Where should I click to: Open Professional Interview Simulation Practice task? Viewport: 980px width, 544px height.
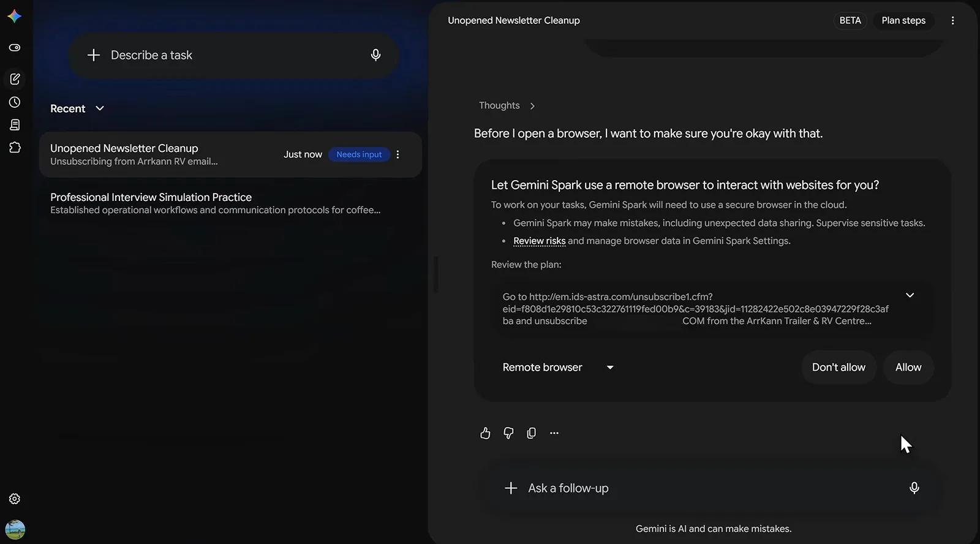click(x=230, y=203)
